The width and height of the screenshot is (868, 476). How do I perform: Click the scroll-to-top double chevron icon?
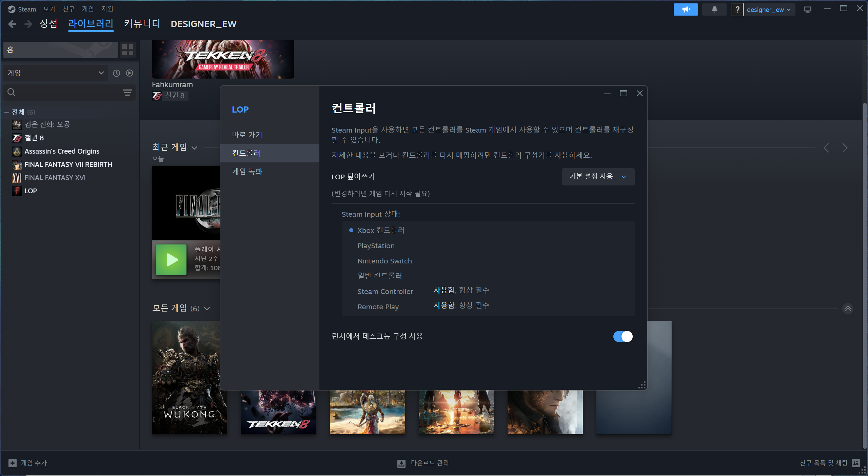coord(848,309)
